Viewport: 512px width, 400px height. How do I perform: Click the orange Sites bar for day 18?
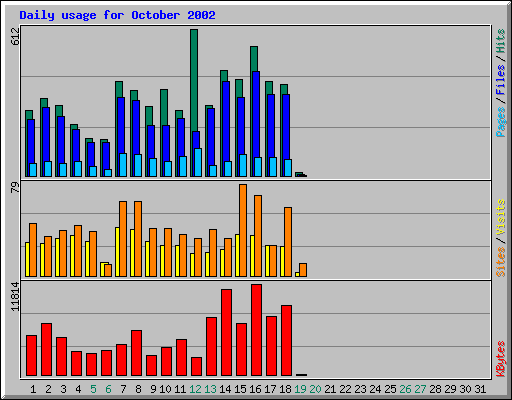point(288,242)
